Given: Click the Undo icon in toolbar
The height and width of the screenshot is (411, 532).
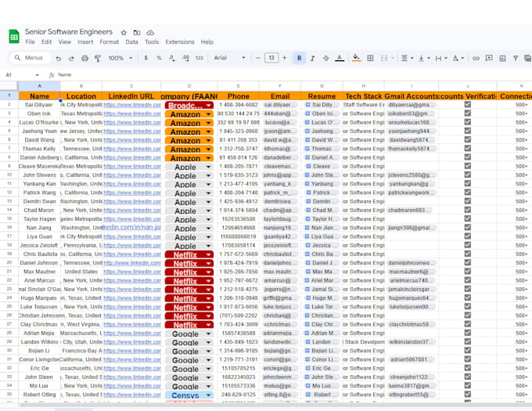Looking at the screenshot, I should [59, 59].
